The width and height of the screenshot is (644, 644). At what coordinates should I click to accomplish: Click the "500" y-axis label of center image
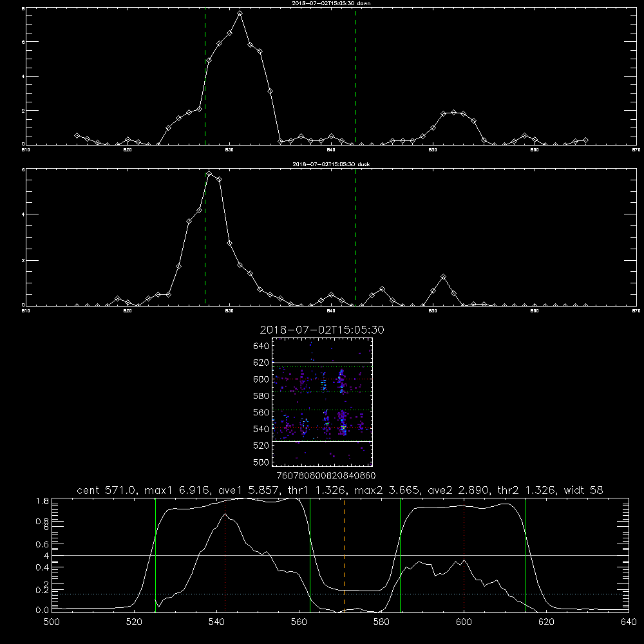261,462
